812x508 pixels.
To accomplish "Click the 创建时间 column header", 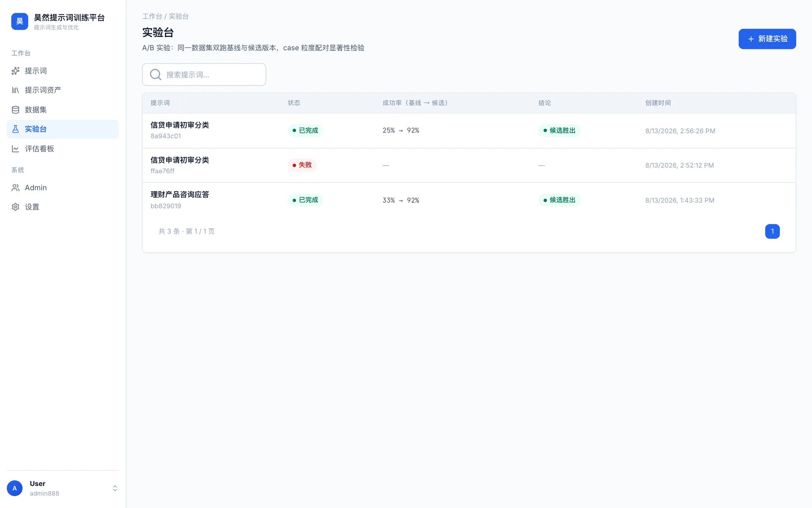I will 658,103.
